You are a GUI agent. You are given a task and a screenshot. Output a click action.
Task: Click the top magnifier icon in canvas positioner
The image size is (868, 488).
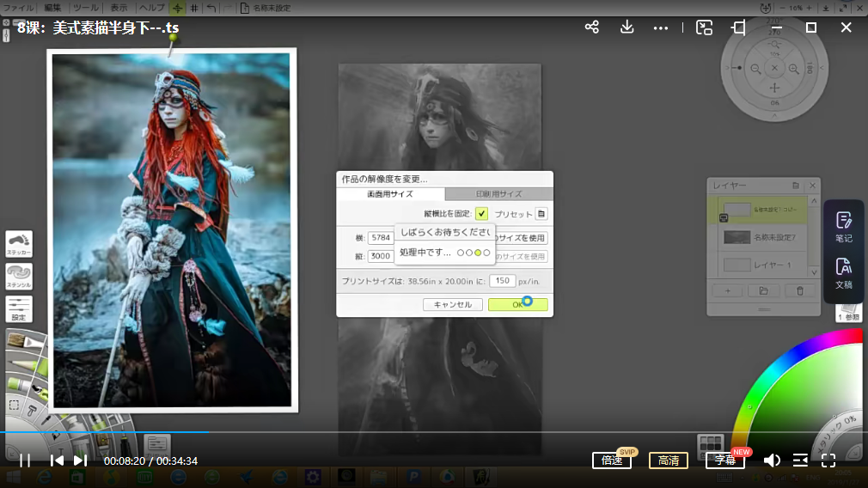[x=775, y=45]
